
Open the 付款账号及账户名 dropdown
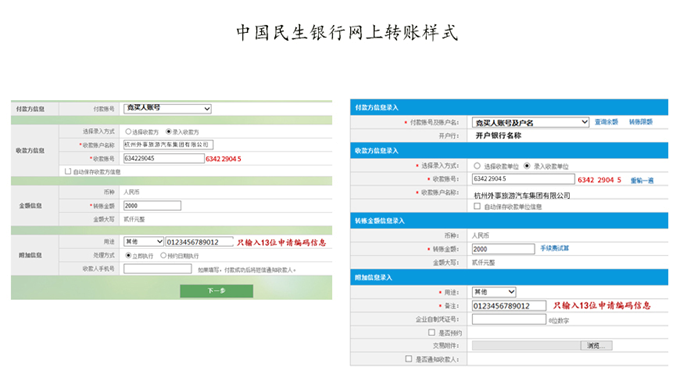coord(530,122)
